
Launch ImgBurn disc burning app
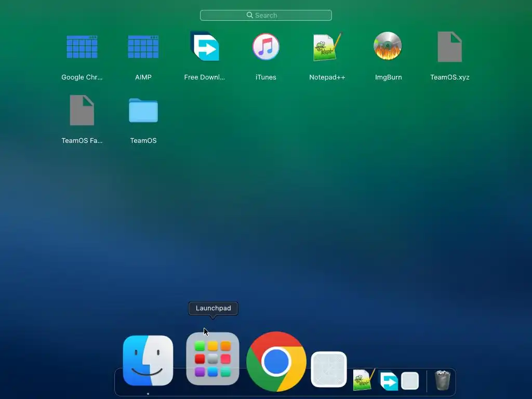[388, 46]
